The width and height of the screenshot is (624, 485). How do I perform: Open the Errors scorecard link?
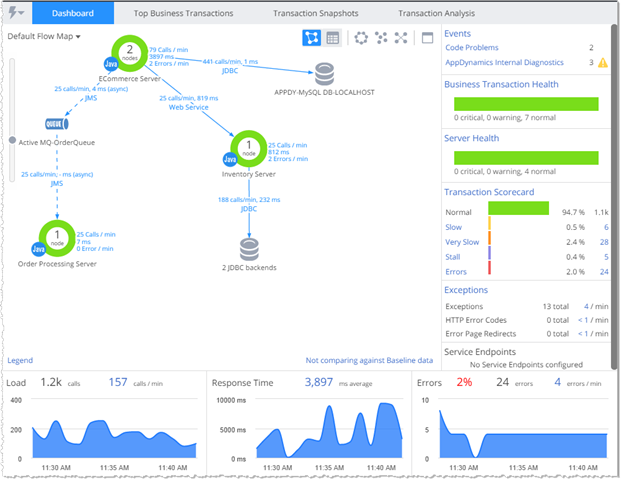tap(456, 272)
